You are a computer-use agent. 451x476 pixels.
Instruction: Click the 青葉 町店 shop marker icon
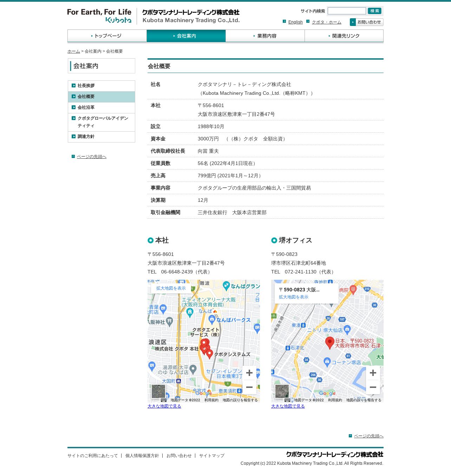pos(163,309)
